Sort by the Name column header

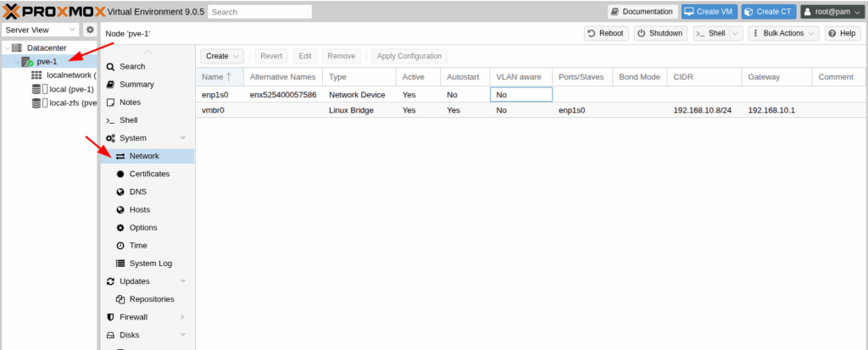coord(220,77)
